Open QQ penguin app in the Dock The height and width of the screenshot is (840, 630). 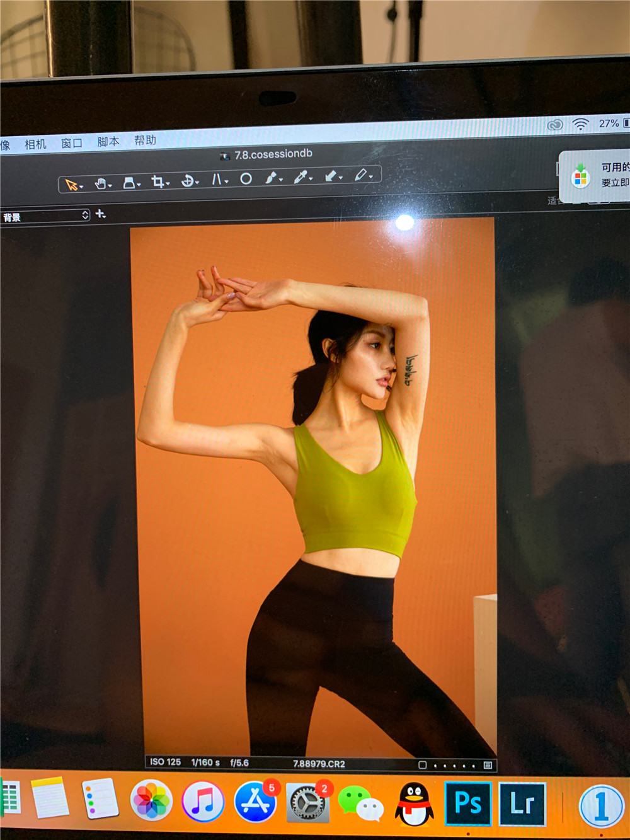[414, 804]
